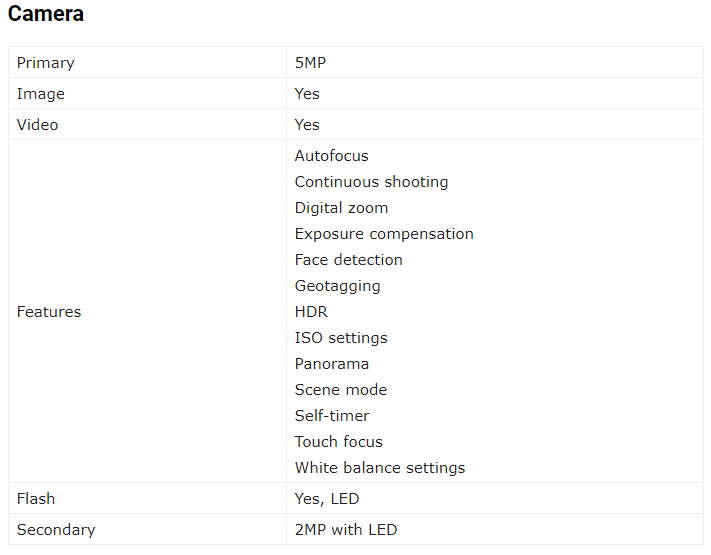Select the Scene mode entry

point(341,389)
